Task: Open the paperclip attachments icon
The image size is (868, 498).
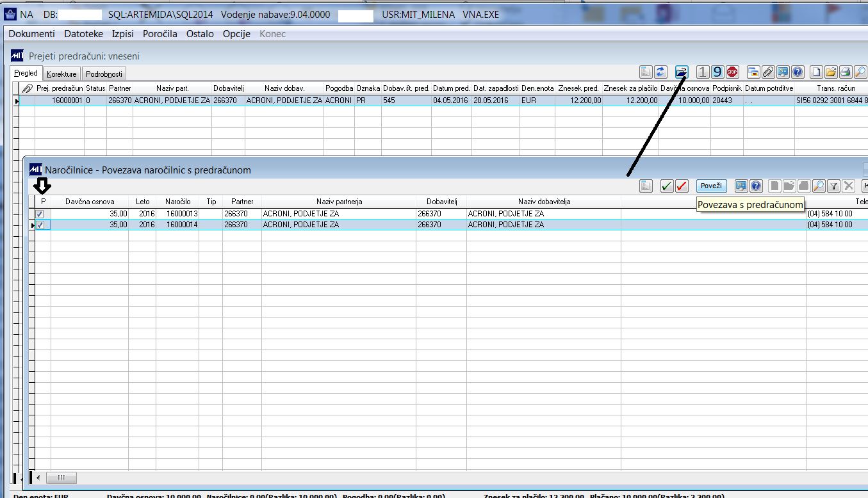Action: (767, 72)
